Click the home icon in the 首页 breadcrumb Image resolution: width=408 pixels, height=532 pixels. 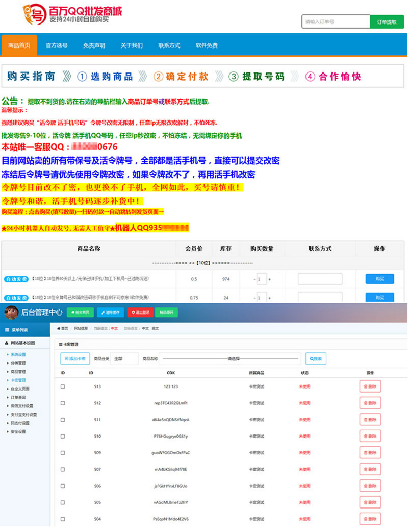[59, 329]
